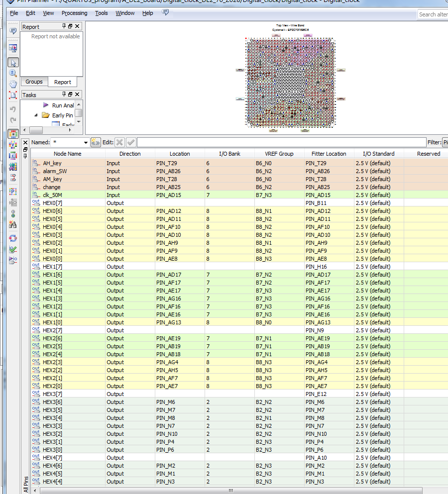The width and height of the screenshot is (448, 494).
Task: Select the Location cell for HEX0[7]
Action: (x=179, y=203)
